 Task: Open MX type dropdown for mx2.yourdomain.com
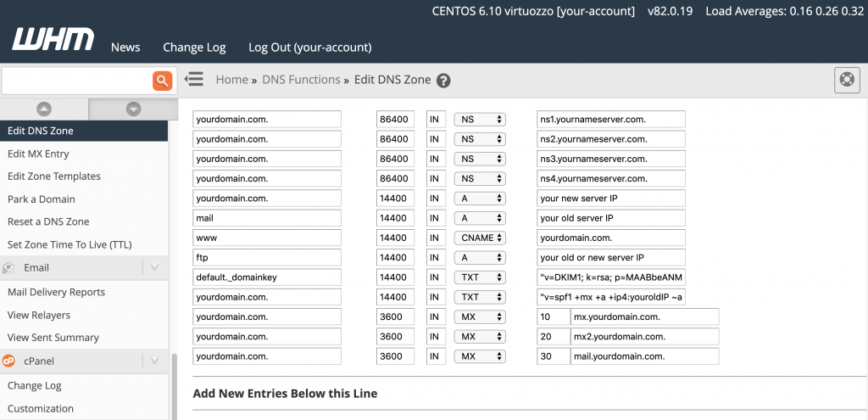tap(480, 337)
